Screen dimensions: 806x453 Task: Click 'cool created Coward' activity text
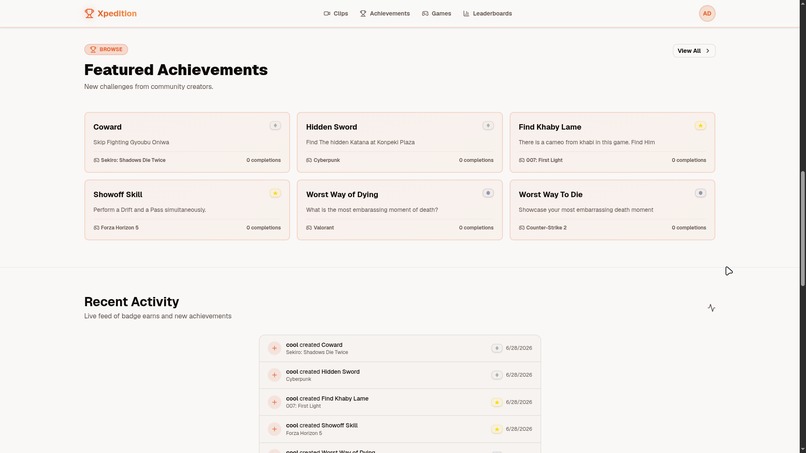coord(314,345)
